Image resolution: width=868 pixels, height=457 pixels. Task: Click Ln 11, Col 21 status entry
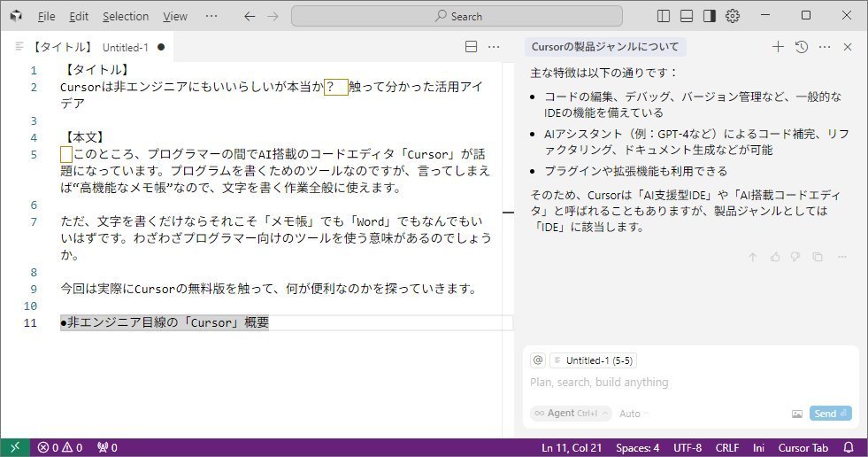tap(572, 447)
